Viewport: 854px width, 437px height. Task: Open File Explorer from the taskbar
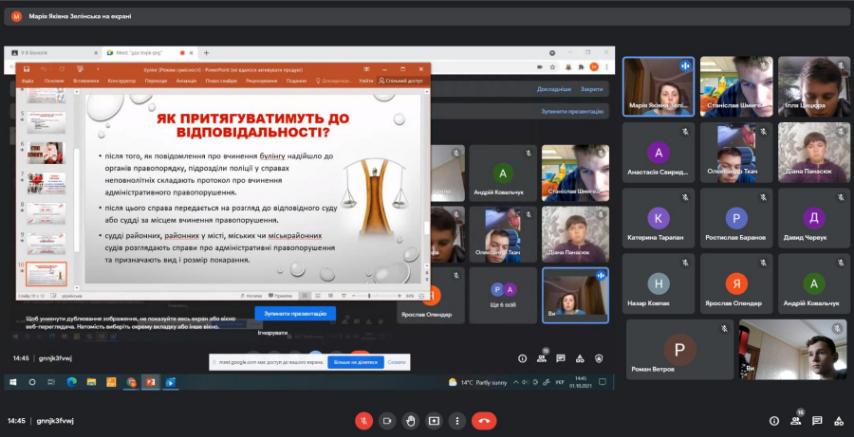pyautogui.click(x=91, y=382)
